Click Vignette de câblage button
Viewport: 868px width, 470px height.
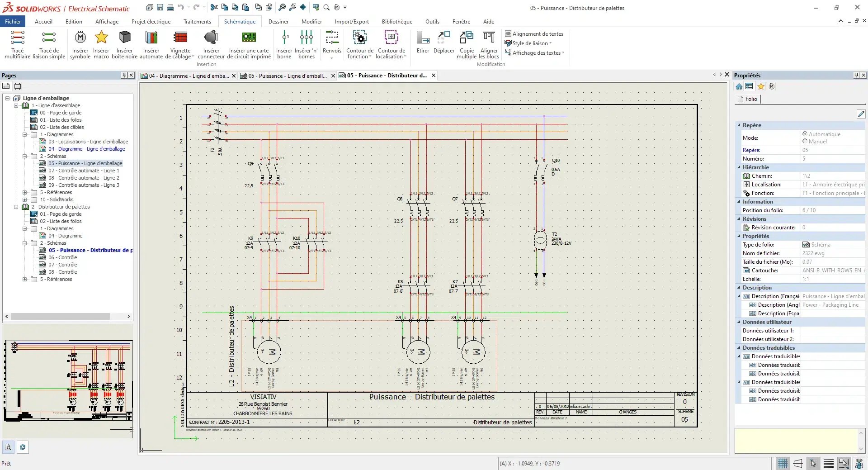click(x=180, y=44)
